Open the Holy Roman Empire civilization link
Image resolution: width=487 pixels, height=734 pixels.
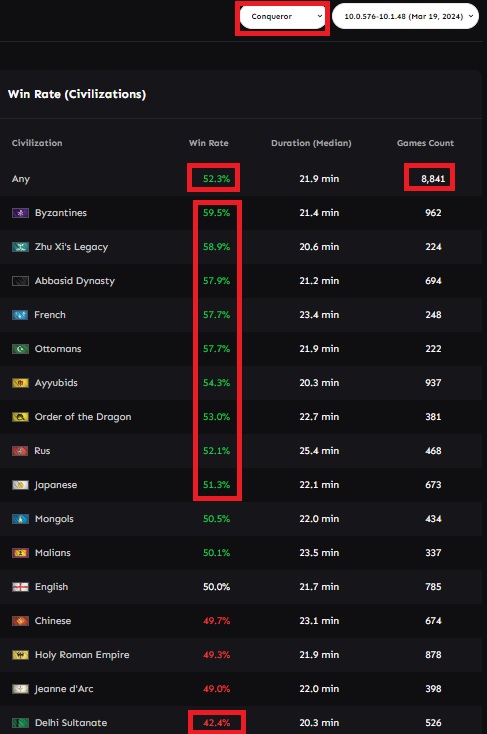pyautogui.click(x=82, y=655)
